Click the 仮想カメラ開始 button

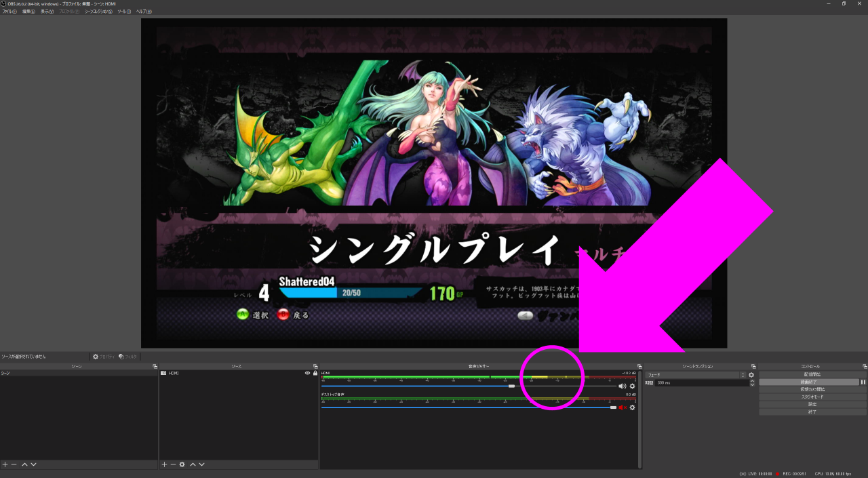click(x=812, y=389)
